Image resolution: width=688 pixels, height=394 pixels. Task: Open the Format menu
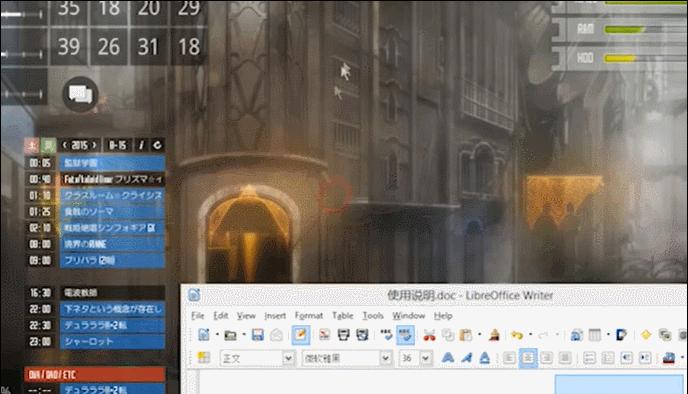tap(309, 315)
